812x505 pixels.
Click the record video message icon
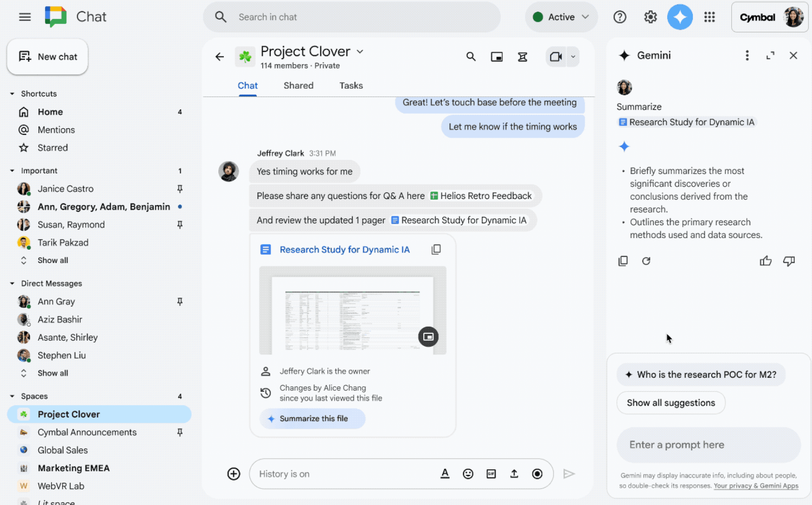tap(537, 474)
